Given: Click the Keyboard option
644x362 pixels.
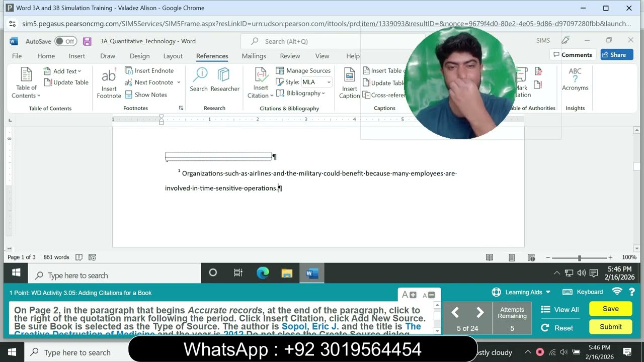Looking at the screenshot, I should [x=583, y=292].
